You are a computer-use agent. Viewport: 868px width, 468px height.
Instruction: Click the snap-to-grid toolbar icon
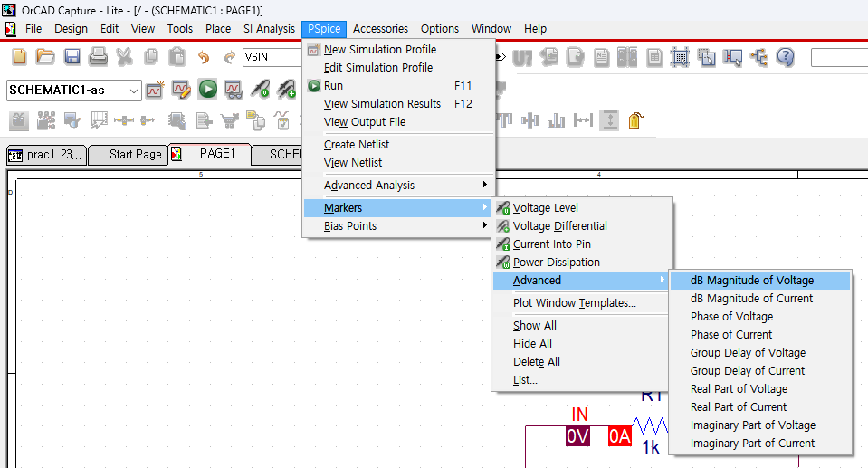pos(680,57)
